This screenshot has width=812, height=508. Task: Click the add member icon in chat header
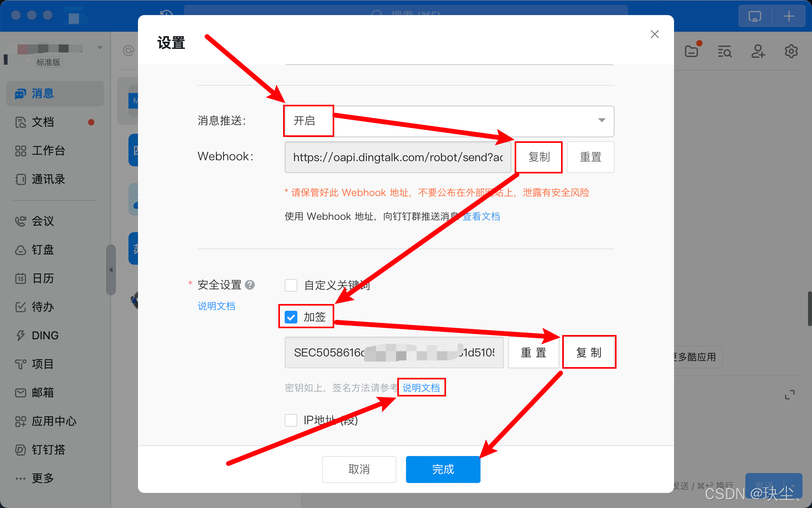pyautogui.click(x=758, y=51)
